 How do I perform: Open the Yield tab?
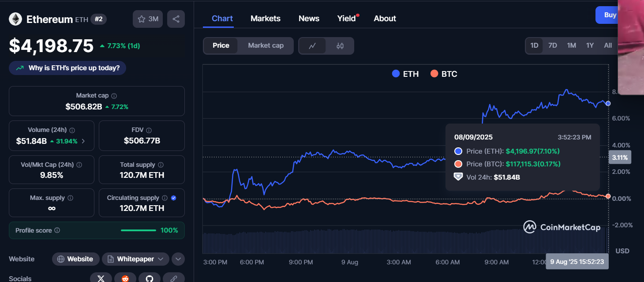pos(347,19)
